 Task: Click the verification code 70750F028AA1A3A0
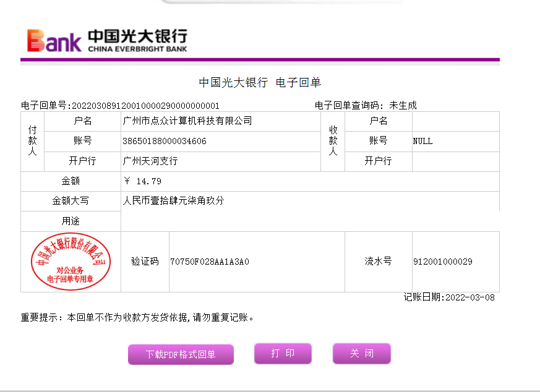coord(210,262)
